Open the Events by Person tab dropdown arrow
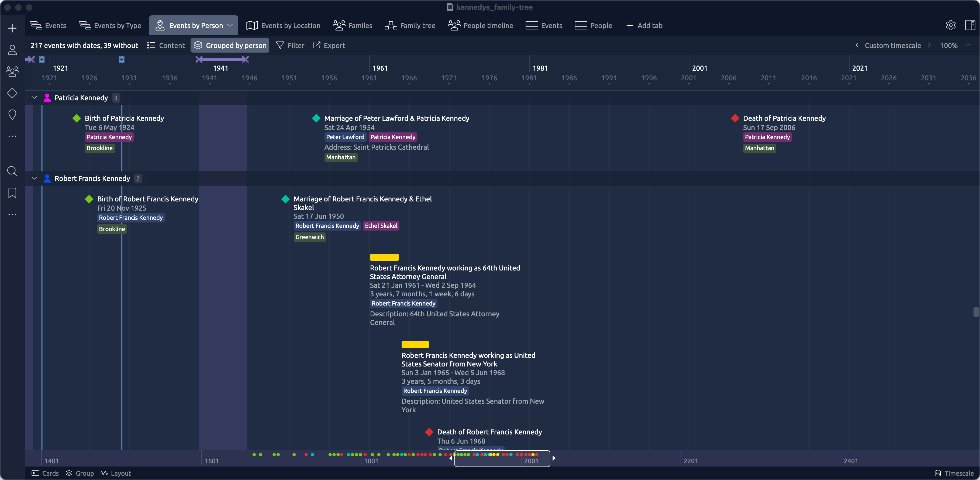 point(230,26)
